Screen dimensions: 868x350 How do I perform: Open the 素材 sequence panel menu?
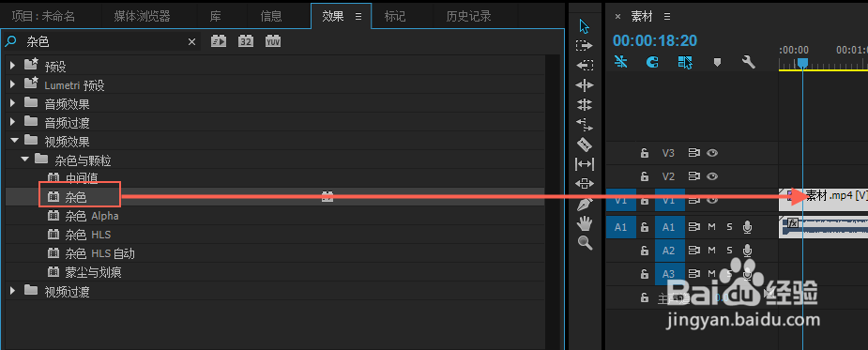pos(667,17)
